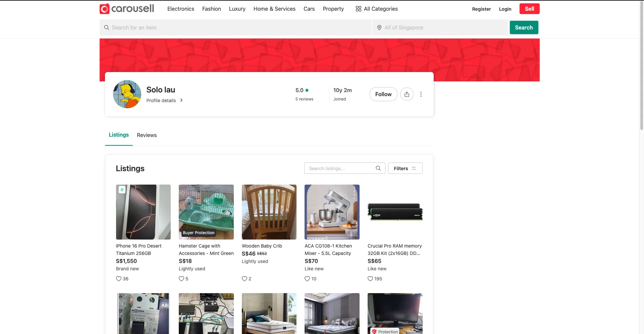644x334 pixels.
Task: Open the Wooden Baby Crib thumbnail
Action: (x=269, y=212)
